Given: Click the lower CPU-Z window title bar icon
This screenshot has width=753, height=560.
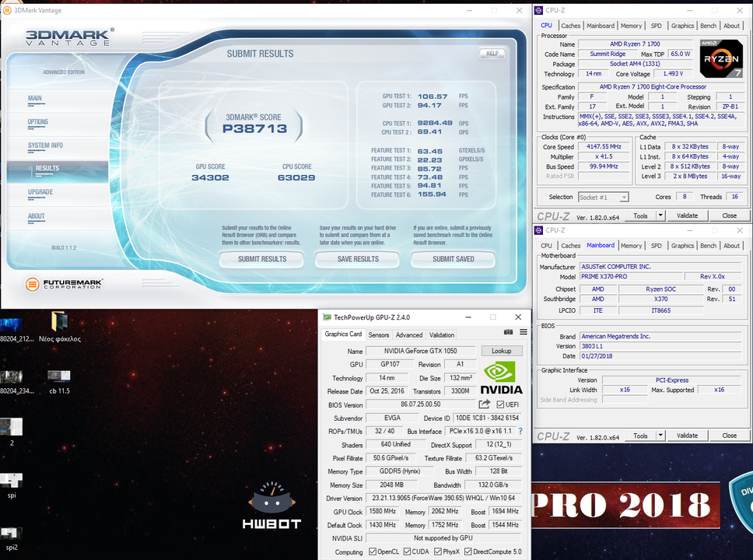Looking at the screenshot, I should 539,230.
